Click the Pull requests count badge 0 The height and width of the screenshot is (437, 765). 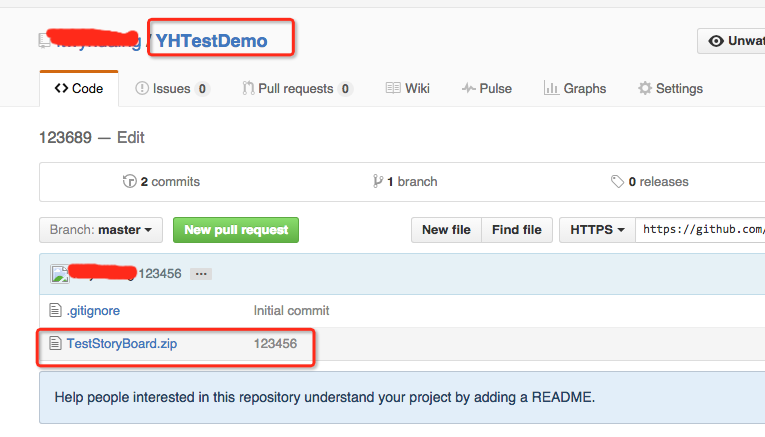(345, 89)
